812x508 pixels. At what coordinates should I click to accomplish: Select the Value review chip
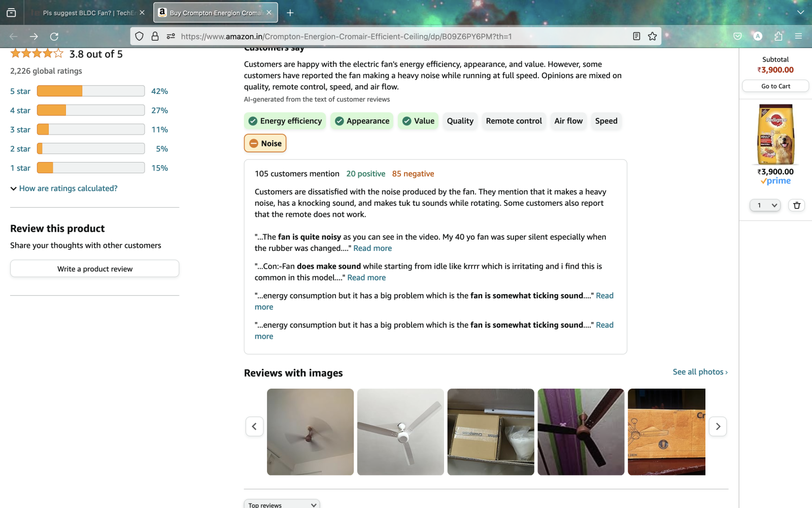(x=418, y=121)
